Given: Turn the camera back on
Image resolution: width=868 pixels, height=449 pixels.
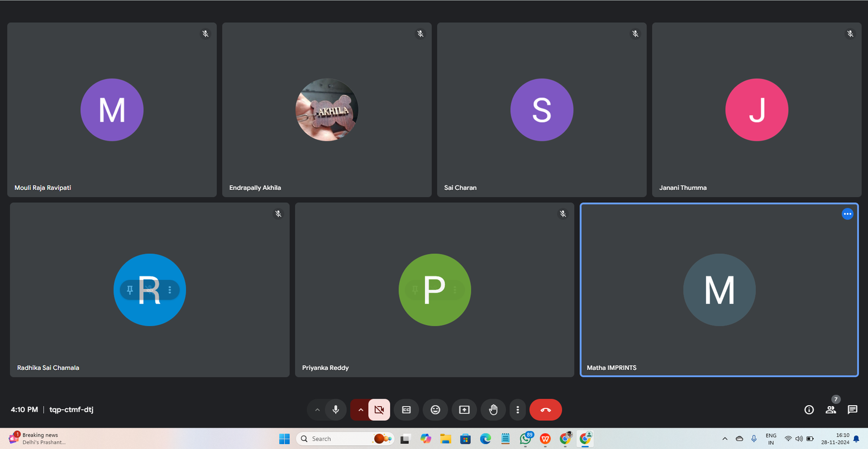Looking at the screenshot, I should pyautogui.click(x=379, y=410).
